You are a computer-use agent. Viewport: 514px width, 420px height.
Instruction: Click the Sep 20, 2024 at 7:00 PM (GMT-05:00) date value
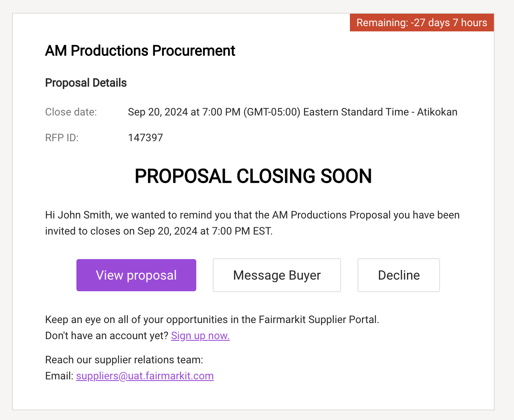pyautogui.click(x=214, y=112)
